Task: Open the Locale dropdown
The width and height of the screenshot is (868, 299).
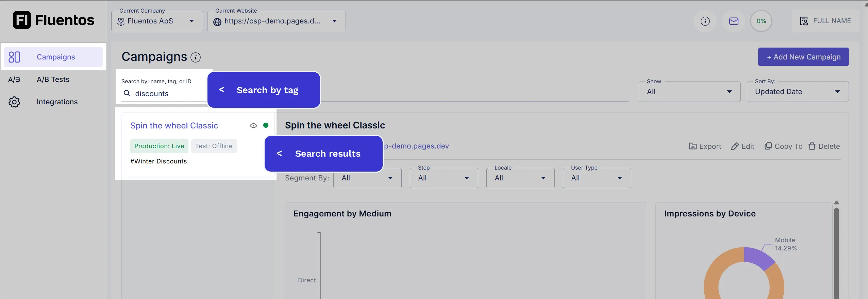Action: [x=520, y=178]
